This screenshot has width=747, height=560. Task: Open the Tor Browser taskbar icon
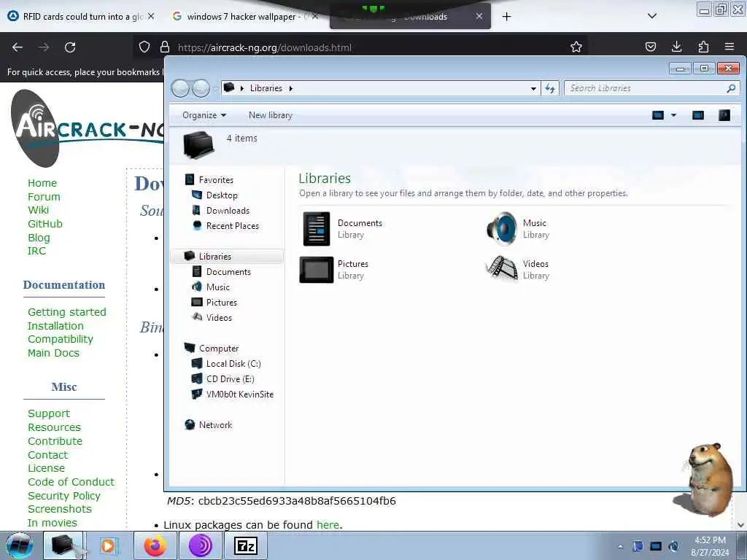coord(201,545)
